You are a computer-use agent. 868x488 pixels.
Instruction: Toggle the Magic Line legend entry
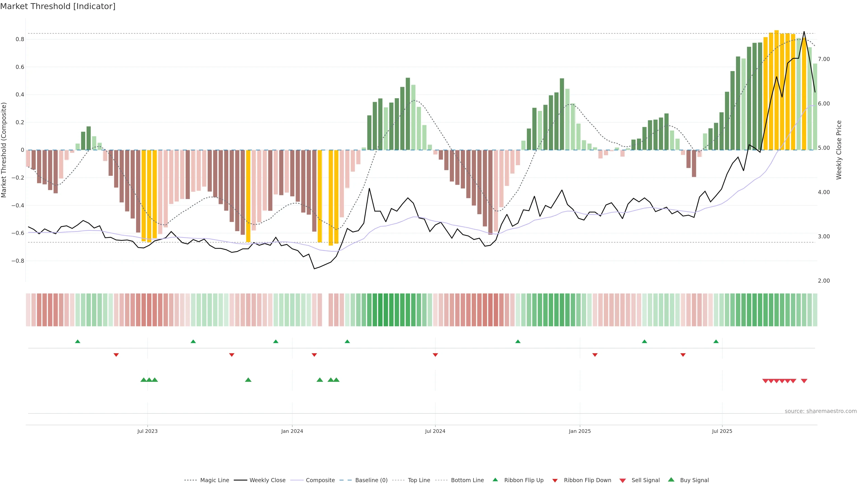pos(214,480)
